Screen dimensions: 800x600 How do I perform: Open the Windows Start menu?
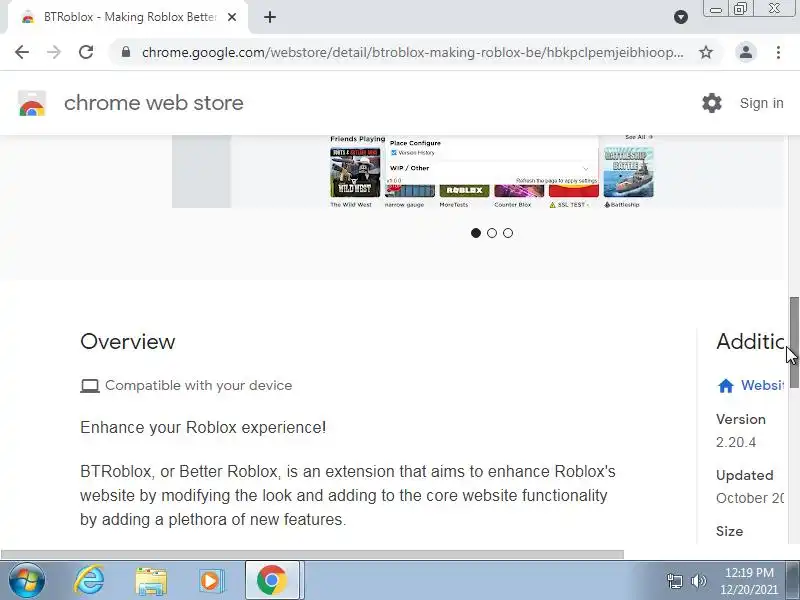(x=27, y=580)
